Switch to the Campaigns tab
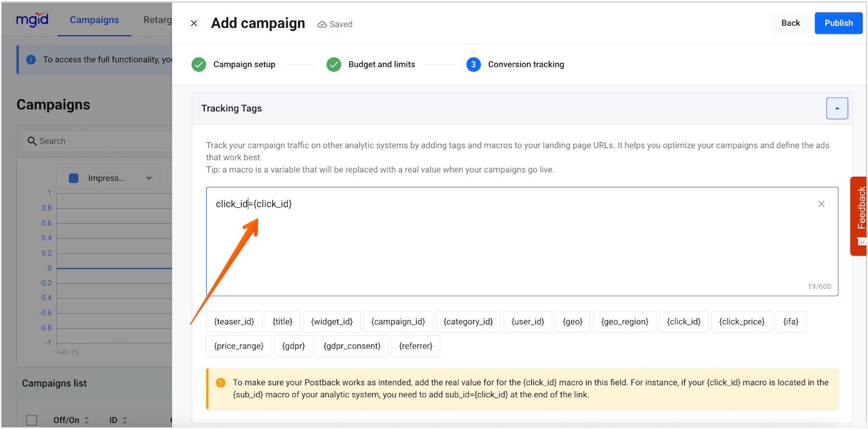 pyautogui.click(x=94, y=20)
